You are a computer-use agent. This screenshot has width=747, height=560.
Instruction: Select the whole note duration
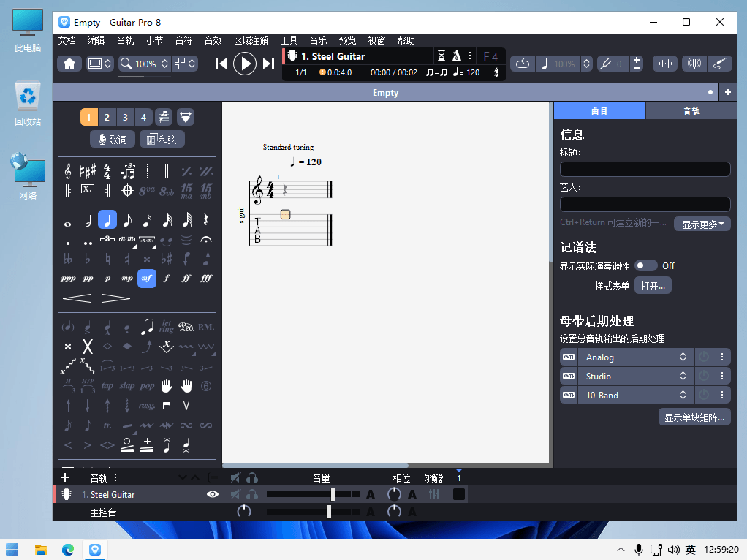68,224
